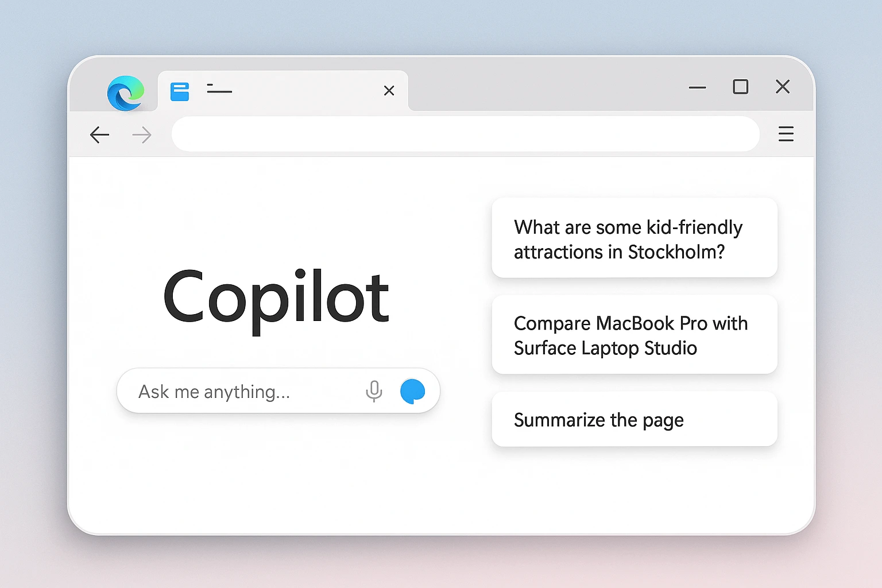Screen dimensions: 882x588
Task: Click the Microsoft Edge logo
Action: tap(125, 92)
